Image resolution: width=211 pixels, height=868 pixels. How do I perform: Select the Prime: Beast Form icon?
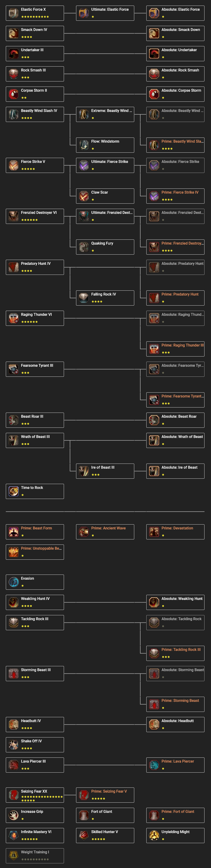click(13, 531)
